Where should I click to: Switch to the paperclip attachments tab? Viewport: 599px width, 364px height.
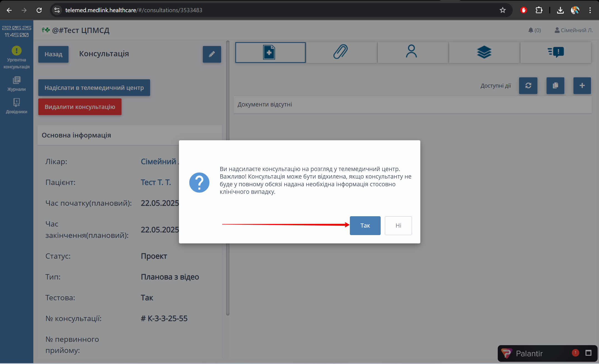[x=341, y=52]
